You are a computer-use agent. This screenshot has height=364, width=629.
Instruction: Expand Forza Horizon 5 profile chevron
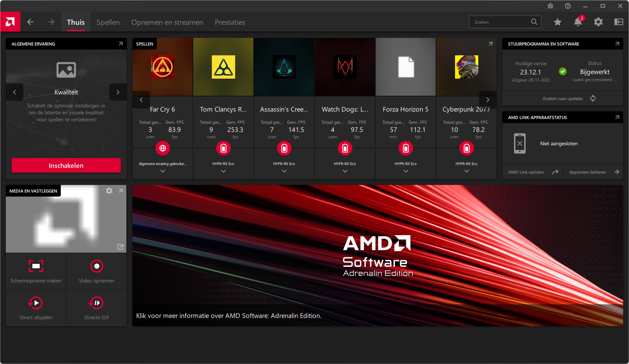tap(406, 171)
